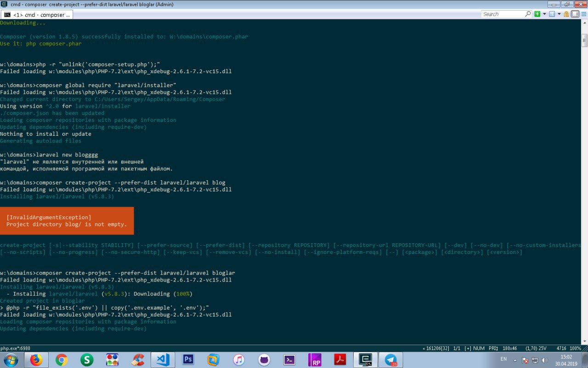This screenshot has width=588, height=368.
Task: Click the ConEmu taskbar button
Action: (366, 360)
